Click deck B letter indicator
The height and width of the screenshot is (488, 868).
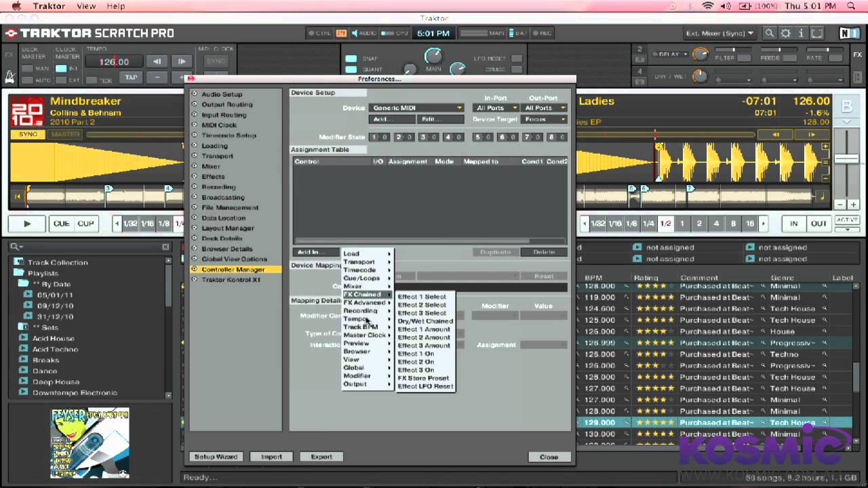pyautogui.click(x=847, y=107)
